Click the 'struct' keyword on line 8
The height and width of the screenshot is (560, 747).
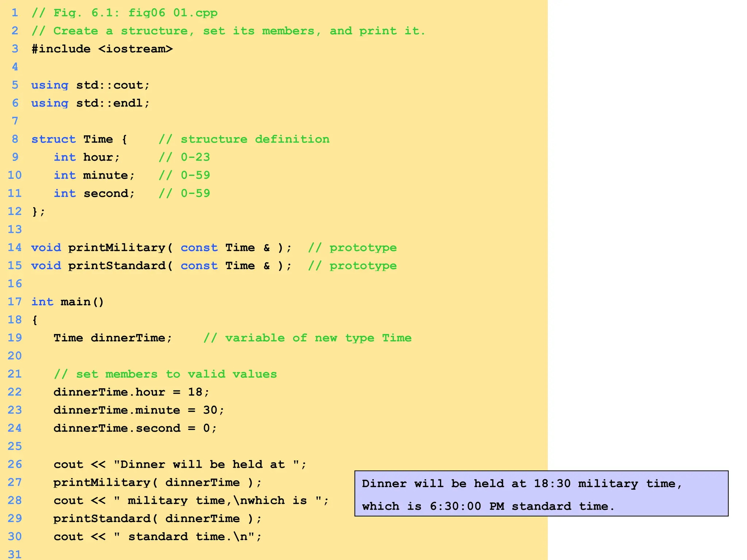pos(53,139)
